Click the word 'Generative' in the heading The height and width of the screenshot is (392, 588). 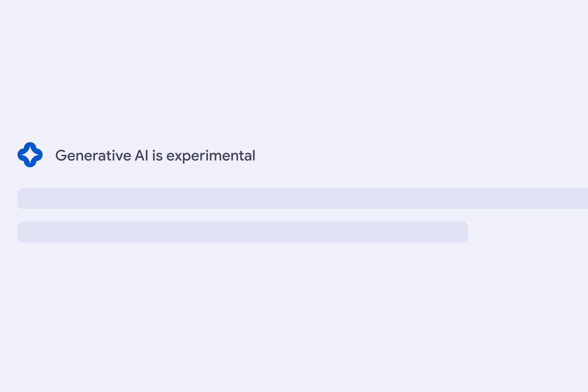(93, 156)
